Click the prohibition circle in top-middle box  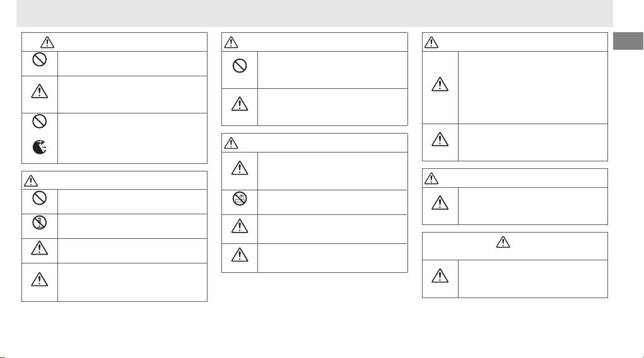[x=239, y=66]
